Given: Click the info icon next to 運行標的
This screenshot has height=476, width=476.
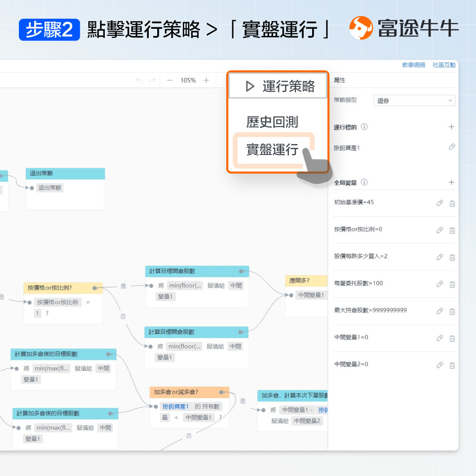Looking at the screenshot, I should [x=364, y=127].
